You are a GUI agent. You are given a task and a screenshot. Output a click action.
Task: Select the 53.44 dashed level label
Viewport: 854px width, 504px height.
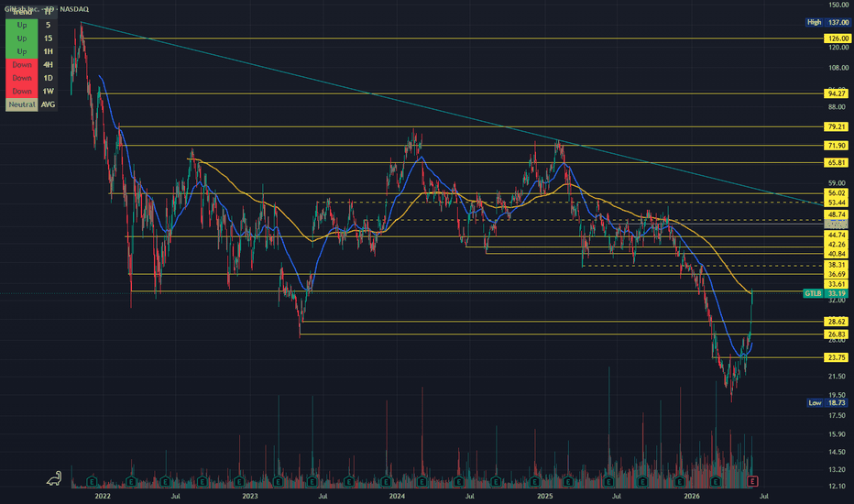tap(837, 203)
